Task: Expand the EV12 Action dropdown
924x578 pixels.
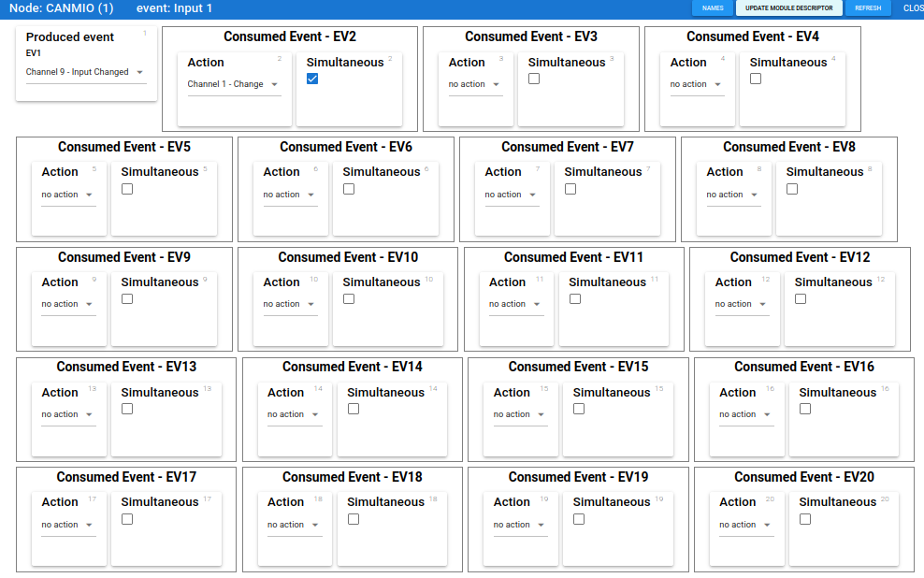Action: 742,304
